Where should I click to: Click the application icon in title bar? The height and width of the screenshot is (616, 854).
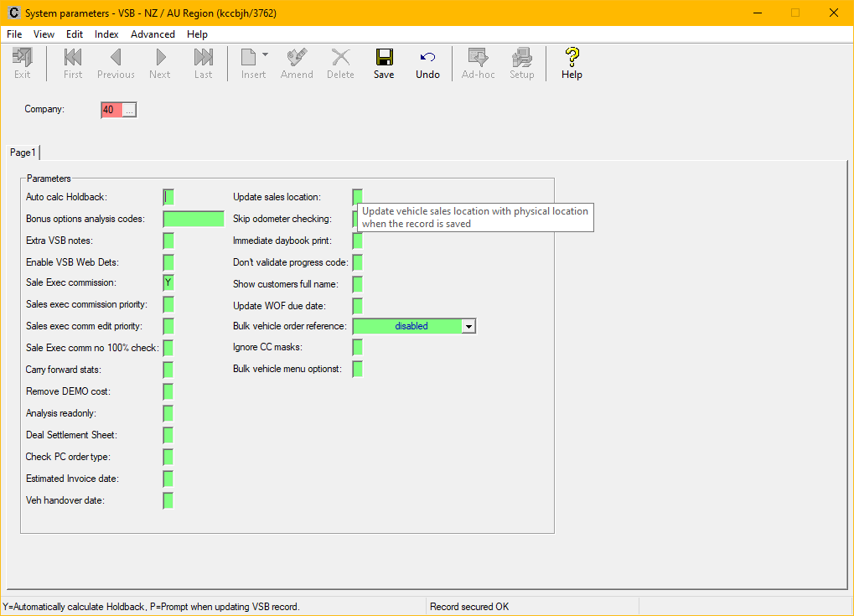point(13,13)
